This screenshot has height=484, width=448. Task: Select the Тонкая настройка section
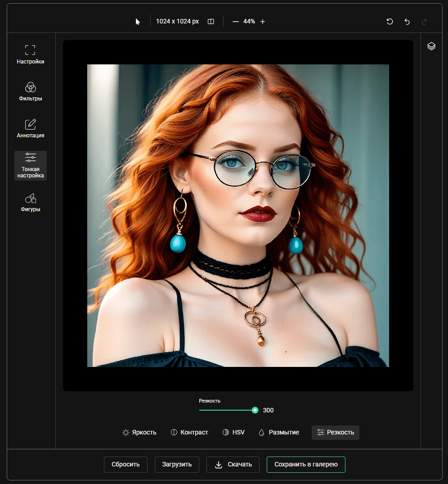[x=30, y=166]
